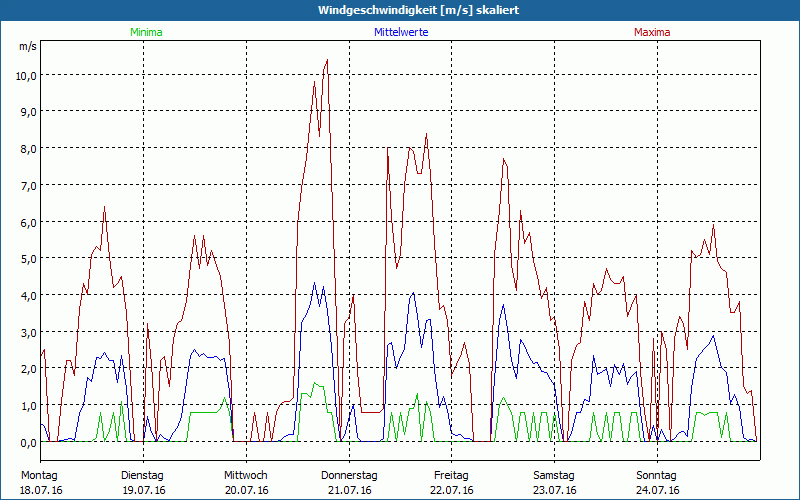Click the 7,0 y-axis value
Screen dimensions: 800x500
coord(29,186)
